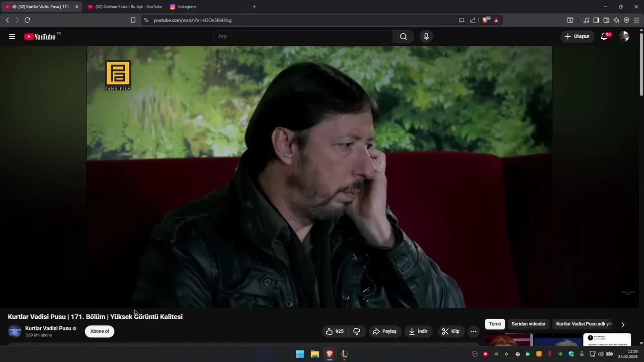644x362 pixels.
Task: Click the İndir download button
Action: click(418, 331)
